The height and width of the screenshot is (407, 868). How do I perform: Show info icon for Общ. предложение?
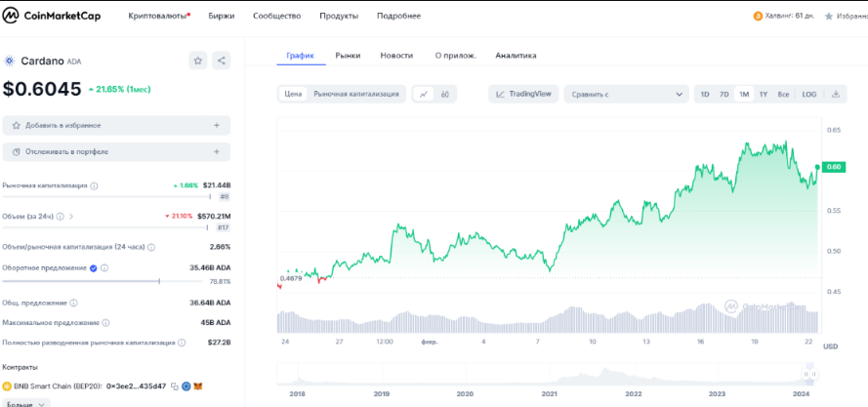(x=73, y=303)
